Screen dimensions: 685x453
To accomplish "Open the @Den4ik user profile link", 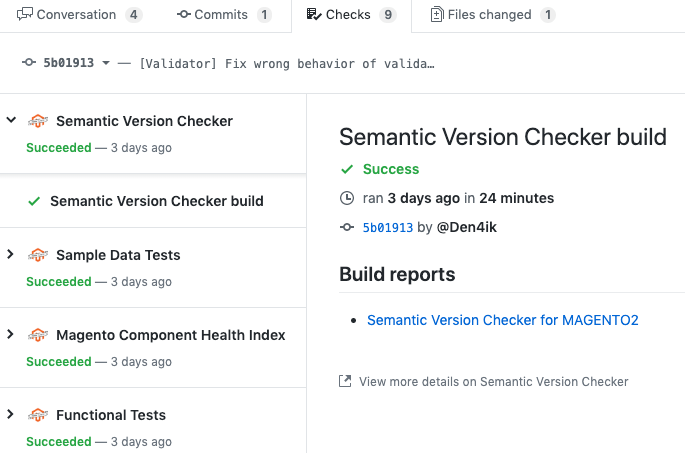I will click(x=466, y=227).
